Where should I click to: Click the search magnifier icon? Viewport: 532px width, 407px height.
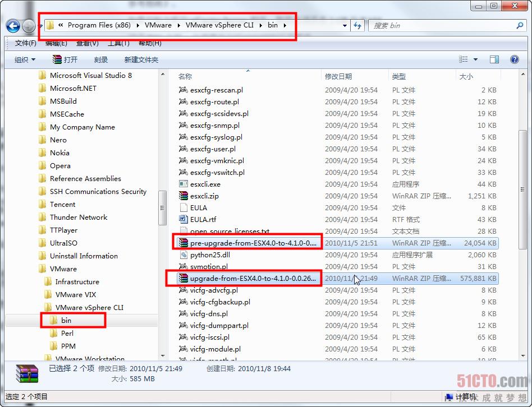pos(520,25)
